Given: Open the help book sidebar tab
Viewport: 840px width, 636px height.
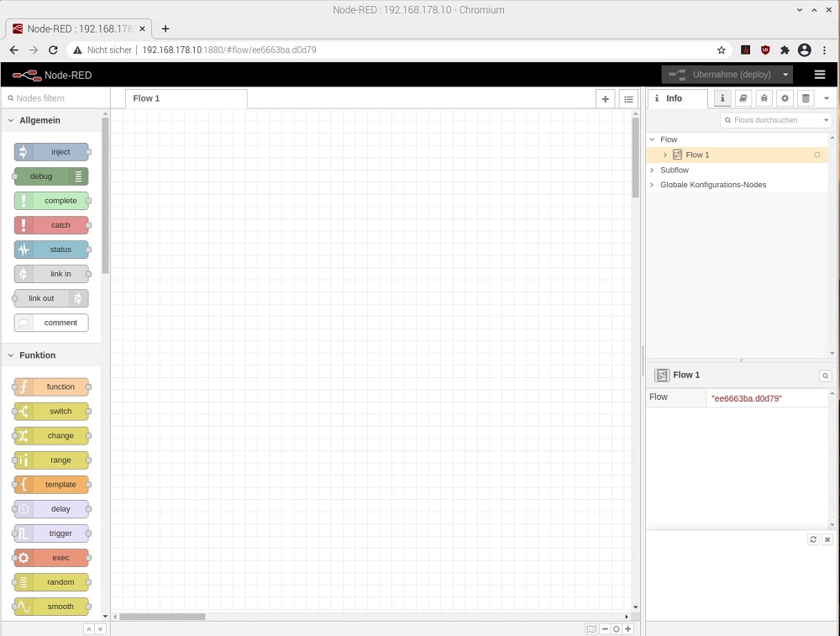Looking at the screenshot, I should tap(743, 98).
